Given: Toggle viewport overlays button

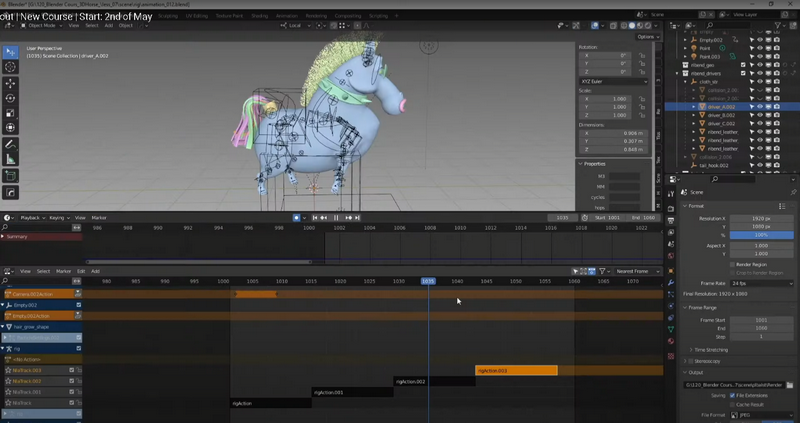Looking at the screenshot, I should click(x=595, y=26).
